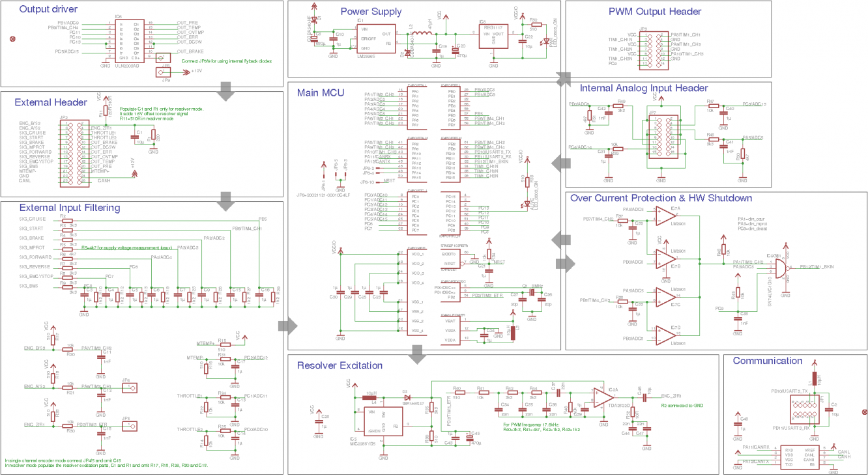The height and width of the screenshot is (476, 868).
Task: Select the "Resolver Excitation" title
Action: 340,365
